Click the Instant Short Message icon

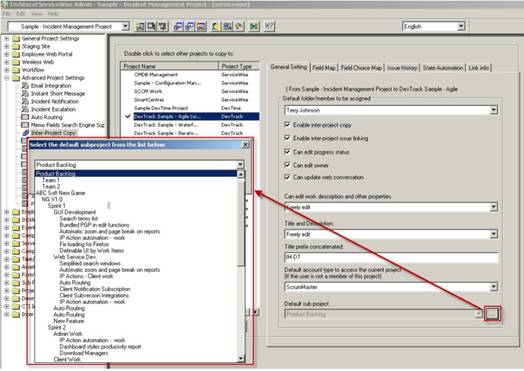(25, 94)
